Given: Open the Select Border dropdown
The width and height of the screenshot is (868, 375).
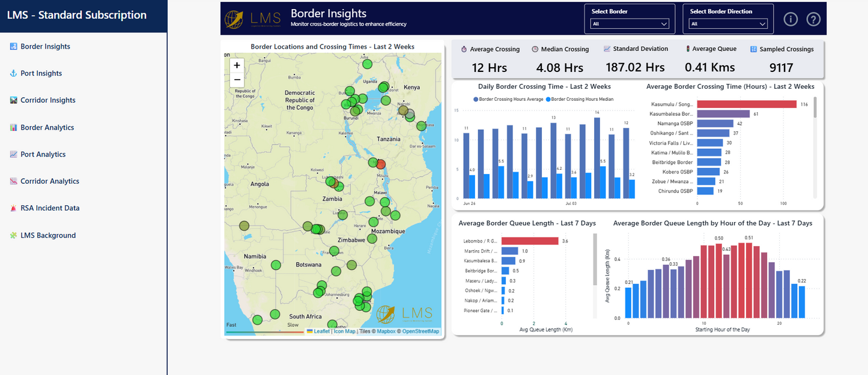Looking at the screenshot, I should [x=630, y=24].
